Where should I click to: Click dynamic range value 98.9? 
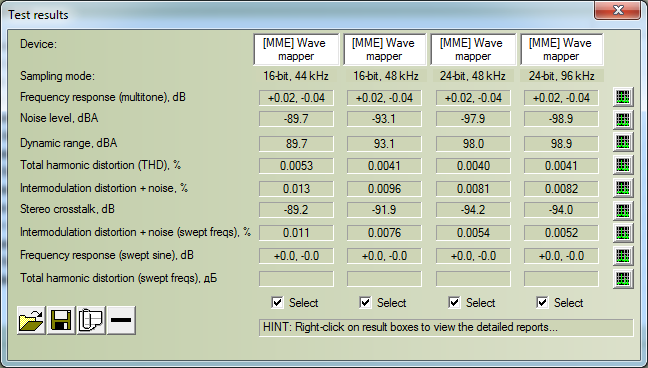pos(561,144)
